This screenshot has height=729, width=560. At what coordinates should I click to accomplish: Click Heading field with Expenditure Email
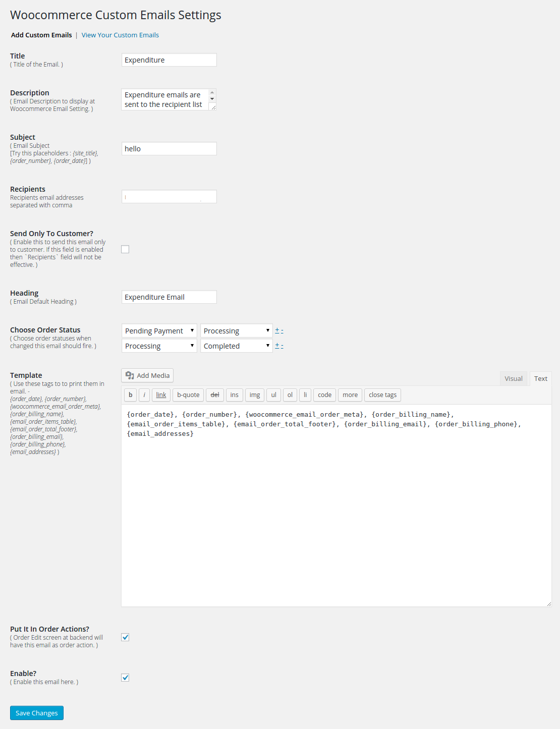(169, 297)
